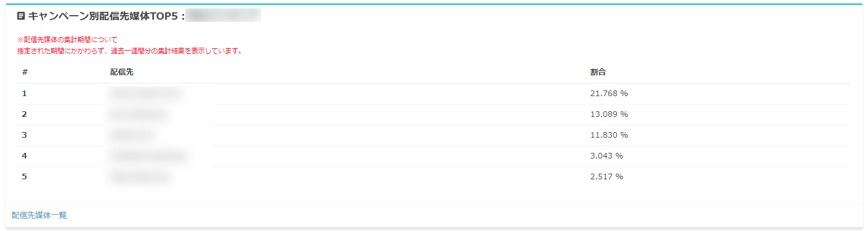Open the blurred 配信先 name in row 3
The image size is (868, 231).
(131, 135)
